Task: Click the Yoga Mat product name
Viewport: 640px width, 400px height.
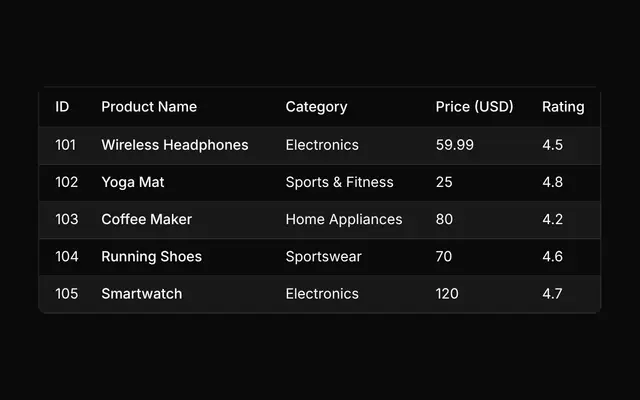Action: [x=133, y=182]
